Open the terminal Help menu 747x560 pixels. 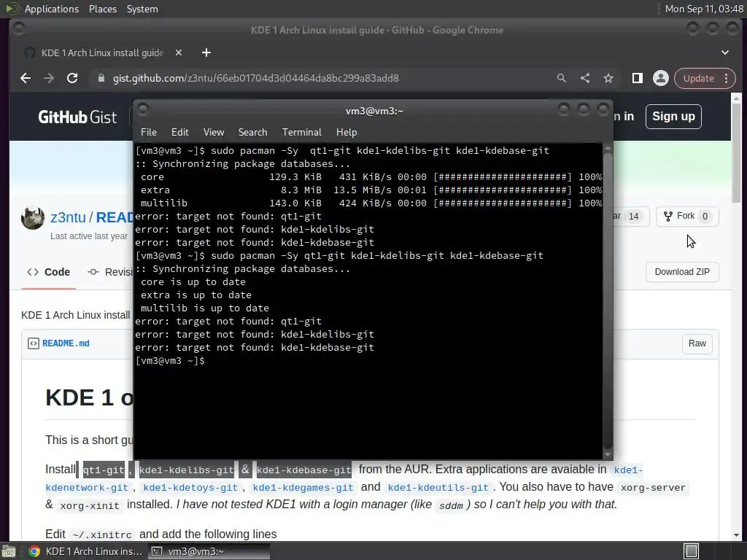[347, 133]
